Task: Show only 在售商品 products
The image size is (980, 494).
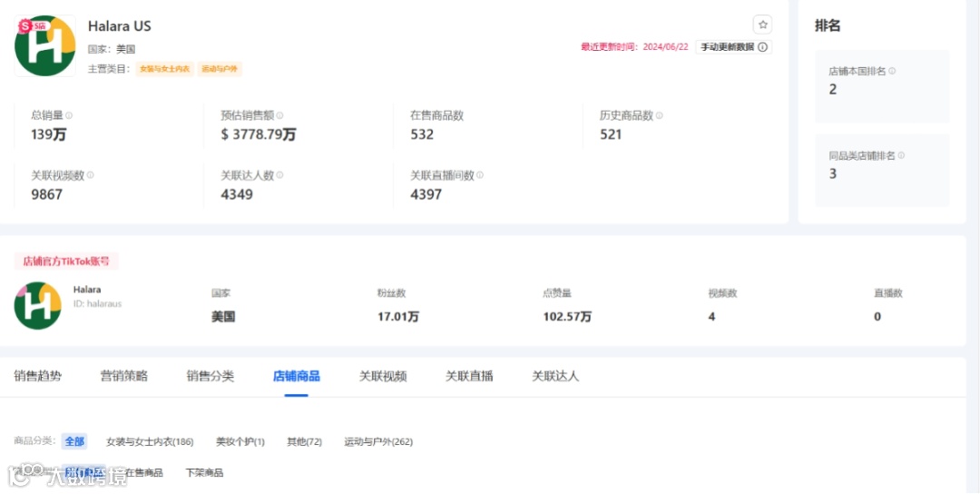Action: [x=143, y=473]
